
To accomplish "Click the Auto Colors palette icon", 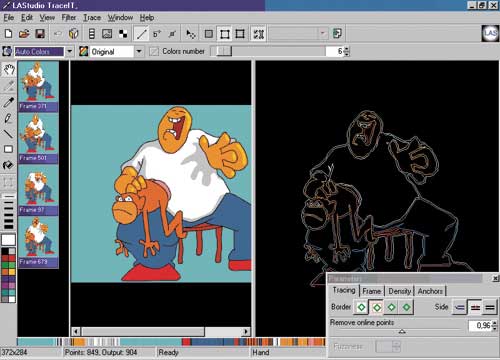I will pyautogui.click(x=7, y=51).
